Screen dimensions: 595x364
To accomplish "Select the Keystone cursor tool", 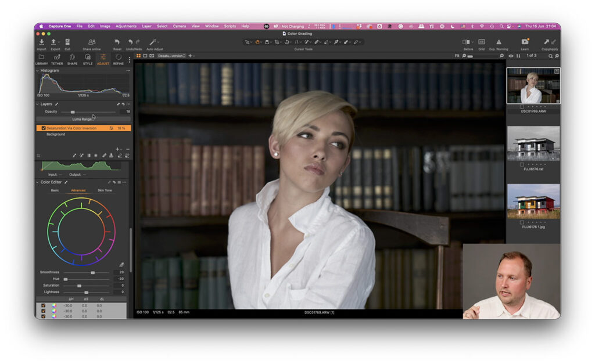I will point(297,42).
